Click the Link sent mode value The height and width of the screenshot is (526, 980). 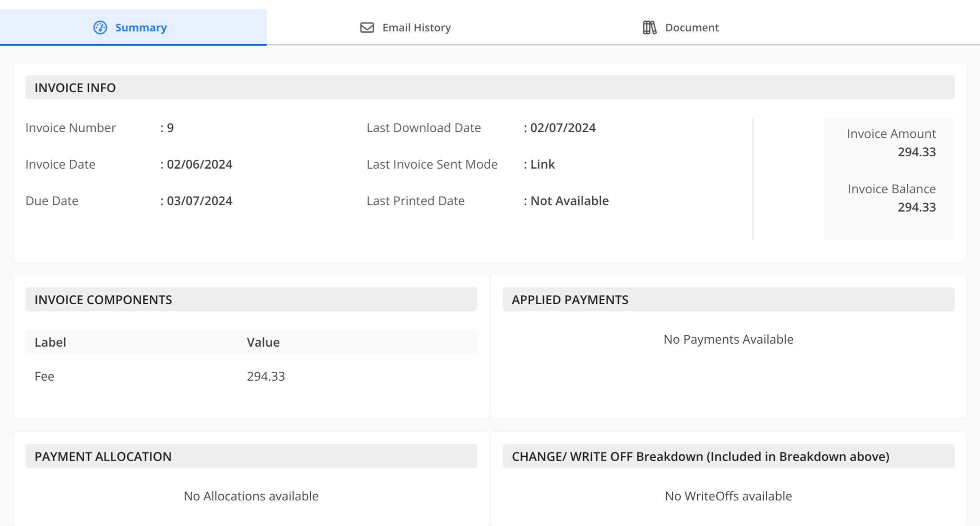pyautogui.click(x=543, y=164)
